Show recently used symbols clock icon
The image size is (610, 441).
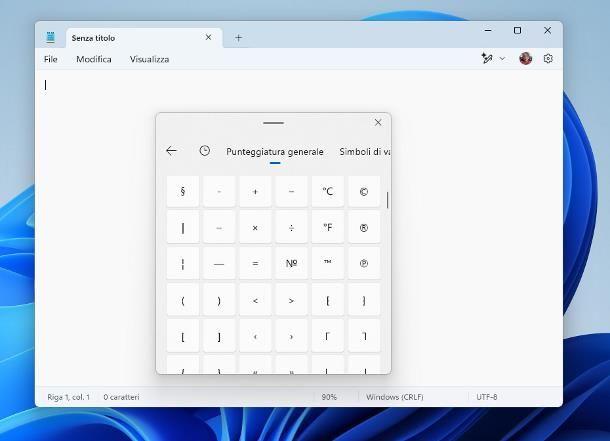click(205, 151)
